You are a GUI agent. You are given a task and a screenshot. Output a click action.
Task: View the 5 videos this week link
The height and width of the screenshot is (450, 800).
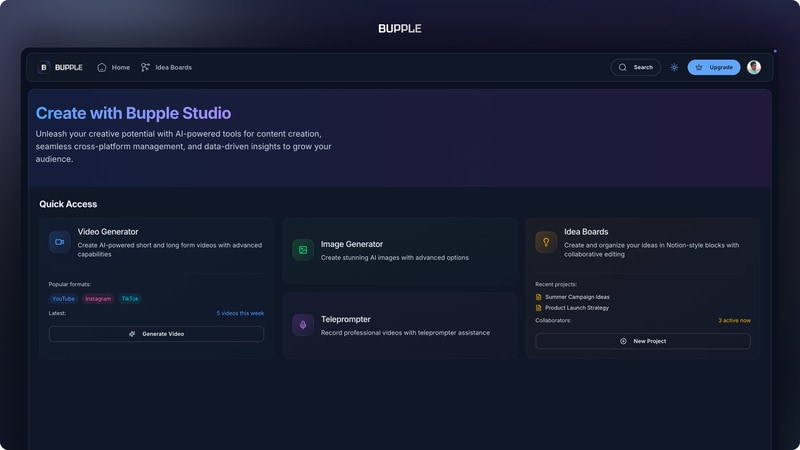(x=240, y=313)
